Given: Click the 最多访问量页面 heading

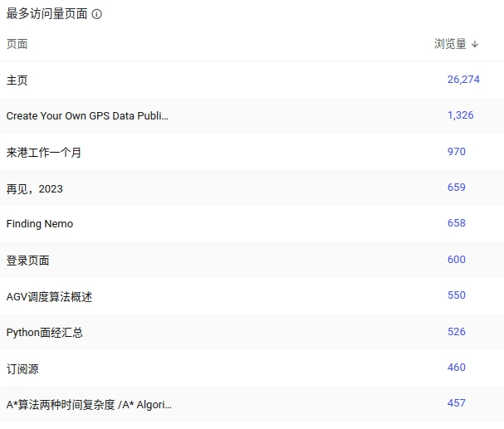Looking at the screenshot, I should coord(47,14).
